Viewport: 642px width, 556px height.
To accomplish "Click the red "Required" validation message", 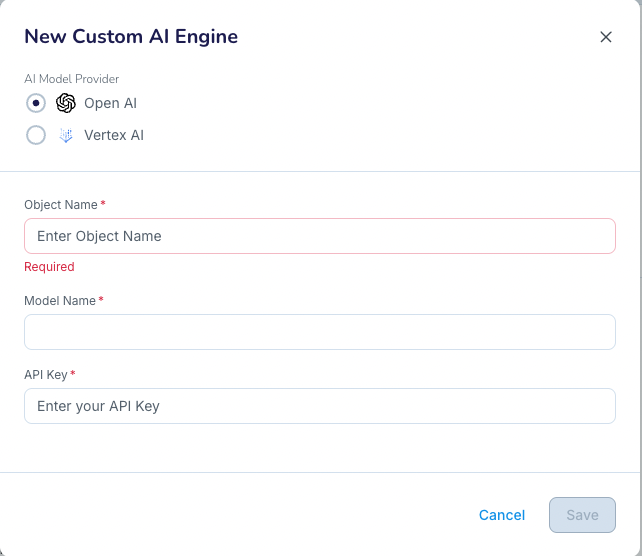I will pyautogui.click(x=49, y=267).
